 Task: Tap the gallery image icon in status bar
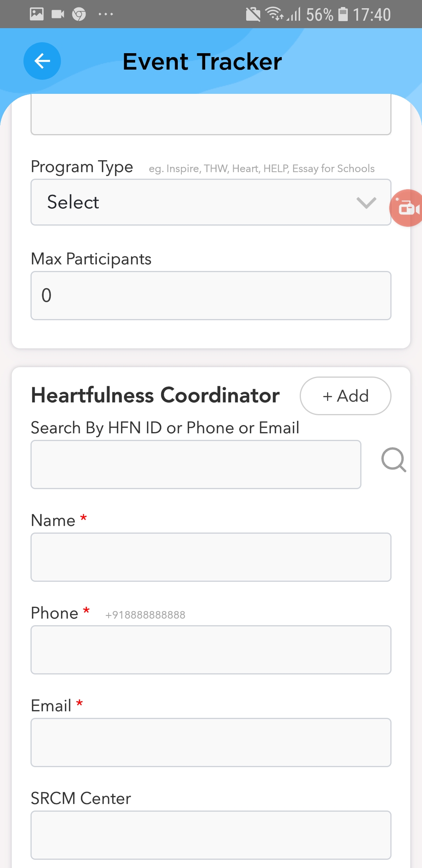tap(37, 14)
